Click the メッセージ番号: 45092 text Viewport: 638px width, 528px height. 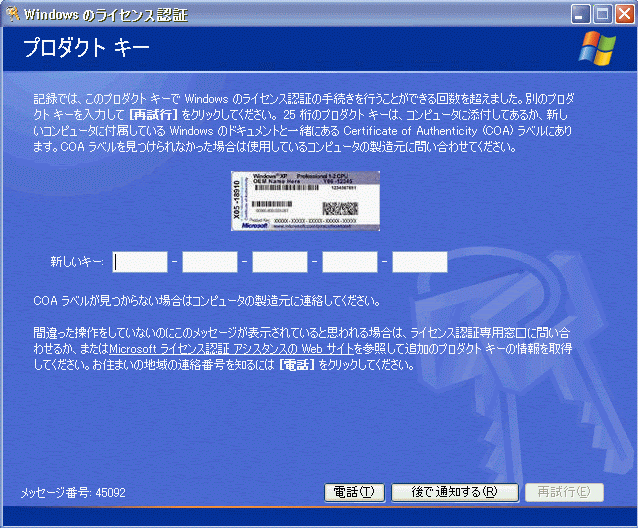73,493
